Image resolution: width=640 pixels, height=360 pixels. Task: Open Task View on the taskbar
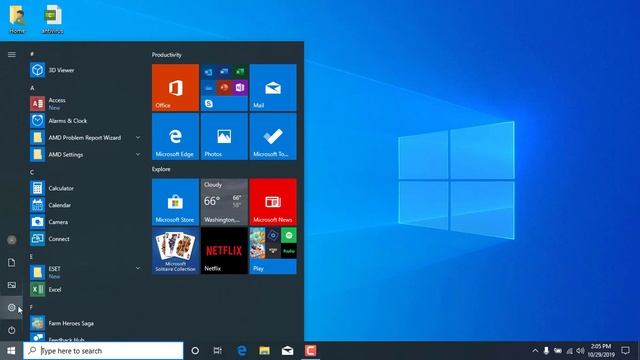point(218,351)
